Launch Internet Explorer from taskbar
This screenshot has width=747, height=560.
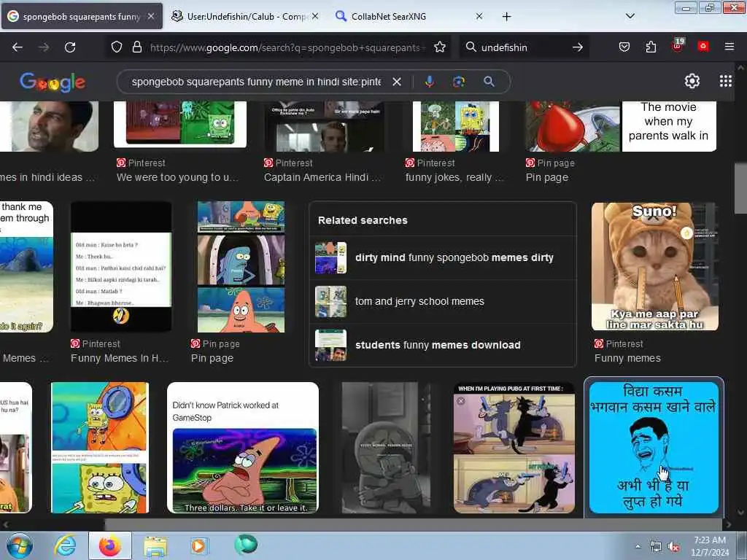(65, 545)
